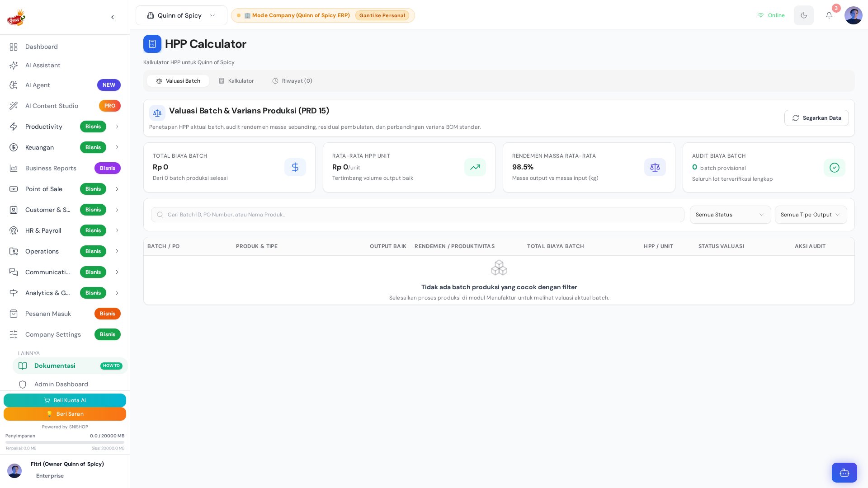Click the HPP Calculator blue calculator icon

click(x=152, y=44)
